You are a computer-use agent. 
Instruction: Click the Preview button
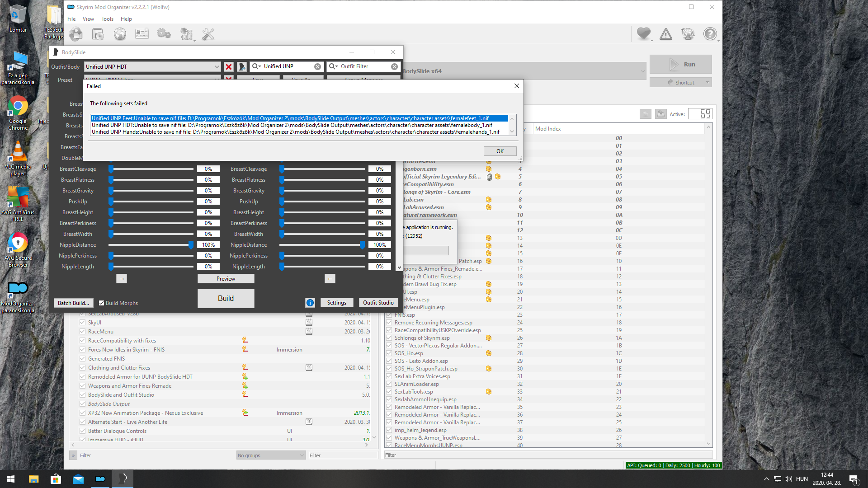pyautogui.click(x=226, y=279)
